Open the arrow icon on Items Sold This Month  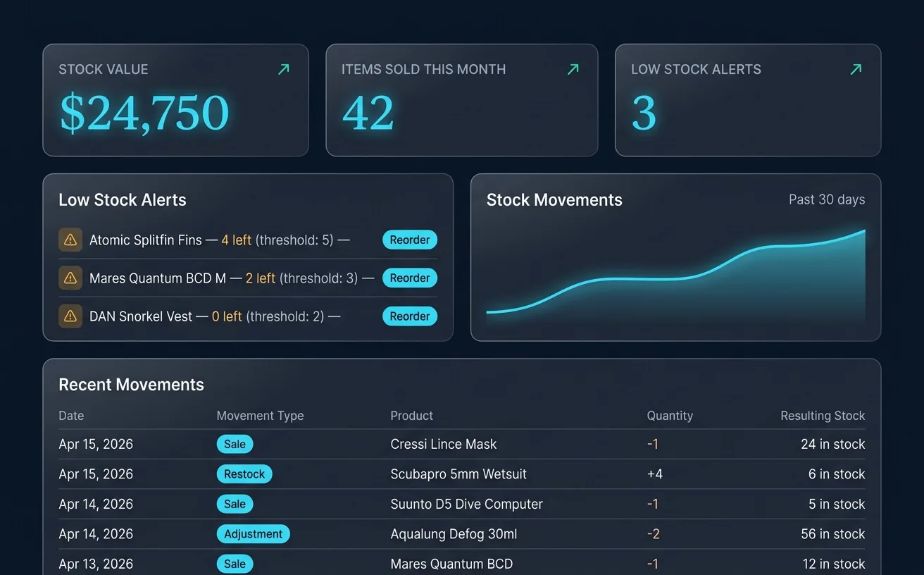(x=573, y=69)
